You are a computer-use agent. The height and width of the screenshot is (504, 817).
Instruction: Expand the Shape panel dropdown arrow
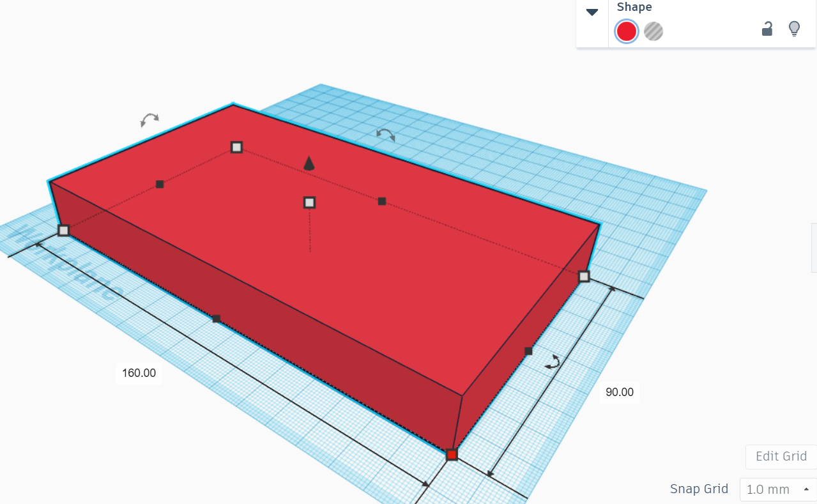pyautogui.click(x=592, y=11)
